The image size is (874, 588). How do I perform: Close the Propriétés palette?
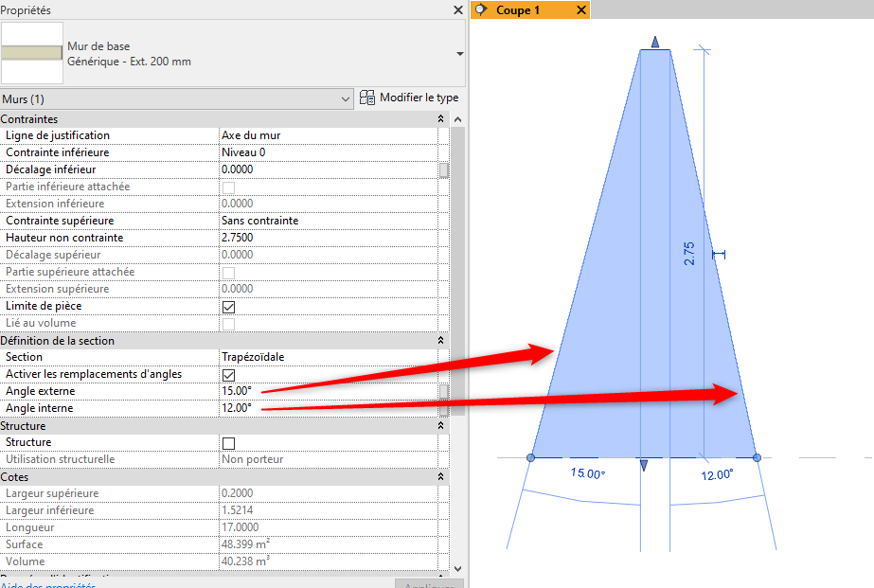pos(458,9)
